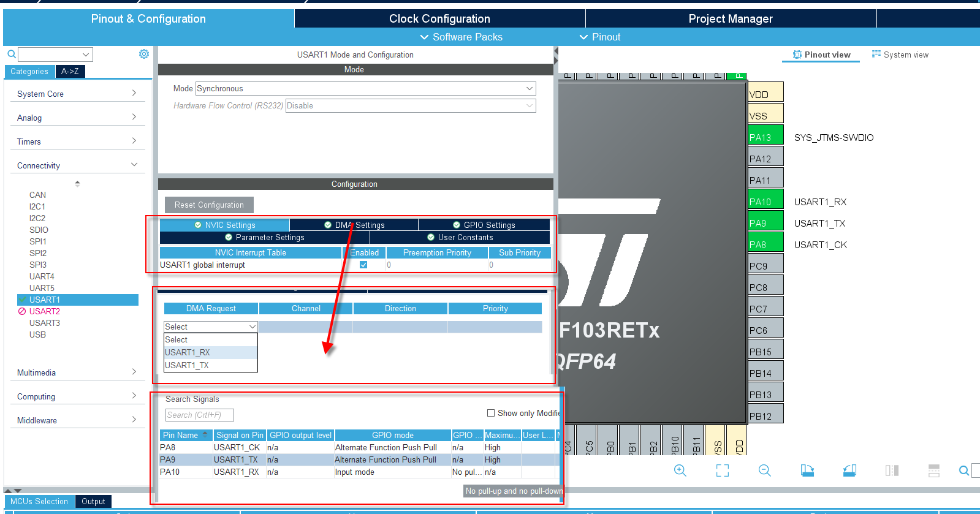The height and width of the screenshot is (514, 980).
Task: Open the DMA Request Select dropdown
Action: click(x=210, y=327)
